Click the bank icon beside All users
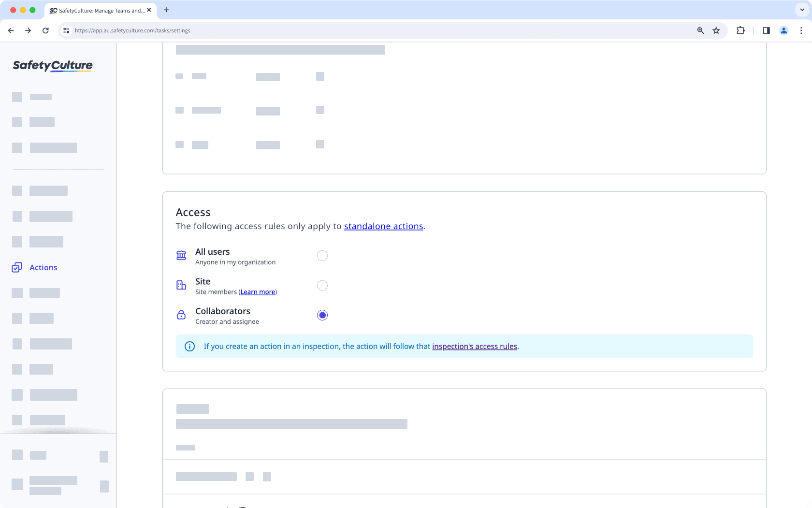812x508 pixels. [x=181, y=256]
